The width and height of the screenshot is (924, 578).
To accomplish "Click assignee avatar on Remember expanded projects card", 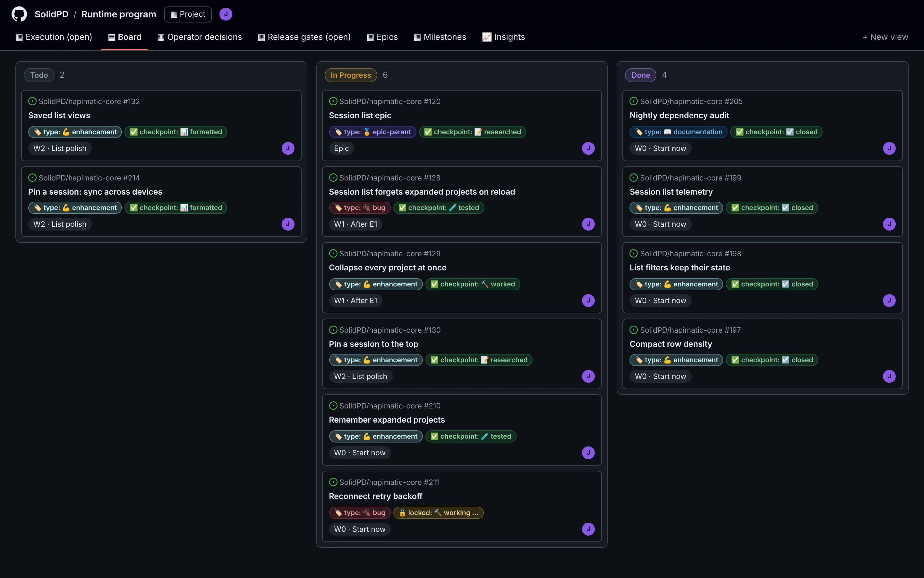I will [588, 453].
